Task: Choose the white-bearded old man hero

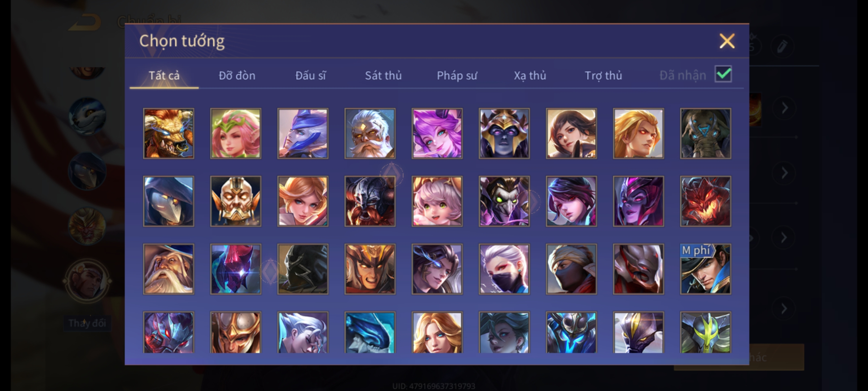Action: coord(370,133)
